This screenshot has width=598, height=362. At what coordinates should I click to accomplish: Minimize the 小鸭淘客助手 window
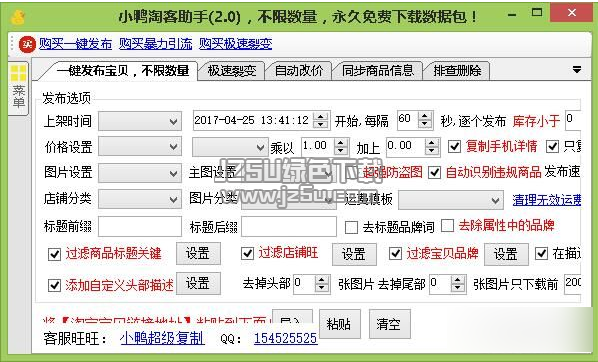pos(512,14)
